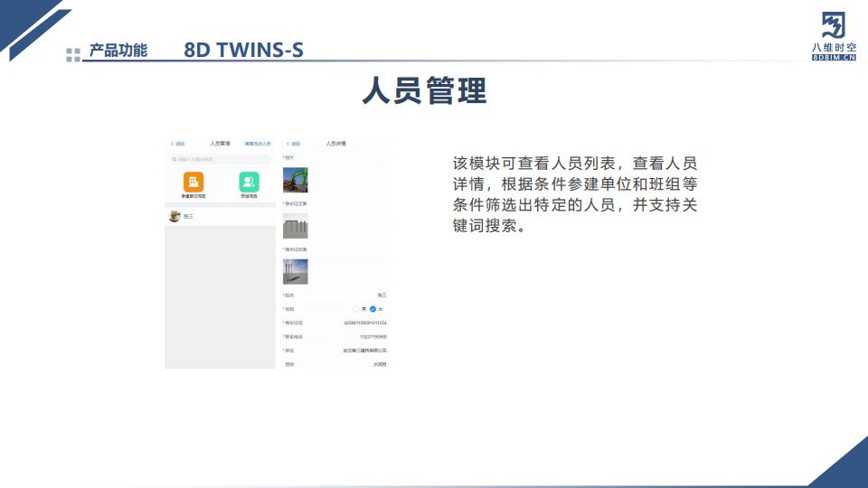The image size is (868, 488).
Task: Go back using 返回 in 人员管理 header
Action: (x=177, y=144)
